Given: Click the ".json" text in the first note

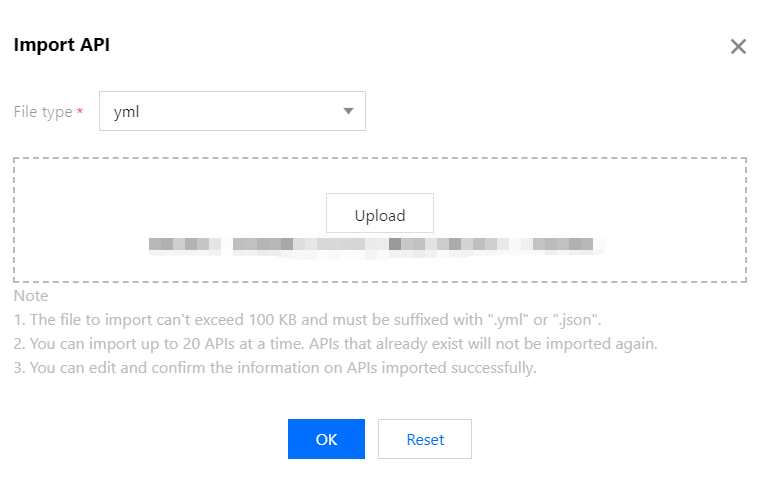Looking at the screenshot, I should click(x=575, y=320).
